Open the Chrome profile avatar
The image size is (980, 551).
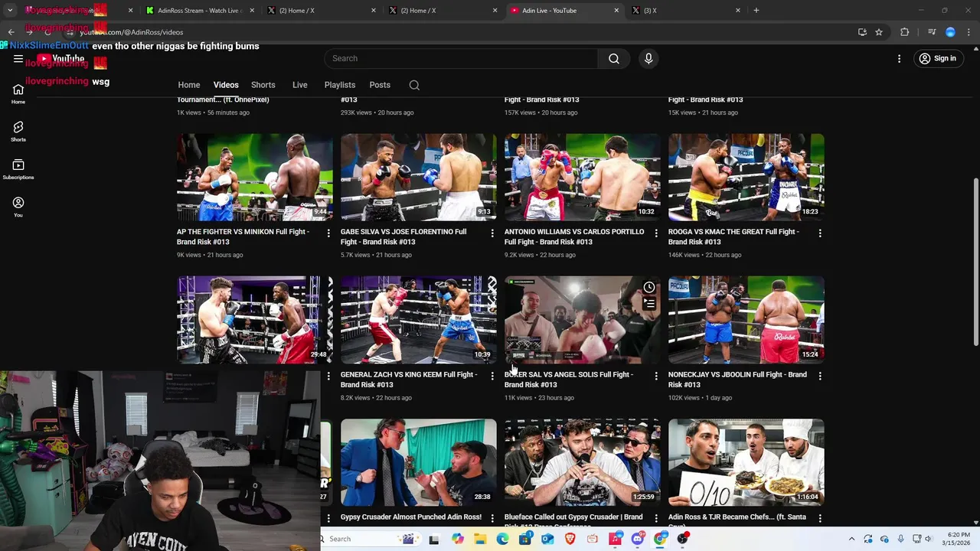(x=950, y=32)
